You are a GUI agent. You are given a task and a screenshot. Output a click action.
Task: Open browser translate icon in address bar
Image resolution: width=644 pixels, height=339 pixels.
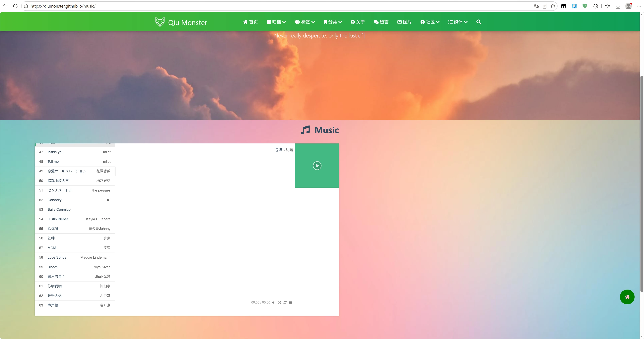[536, 6]
